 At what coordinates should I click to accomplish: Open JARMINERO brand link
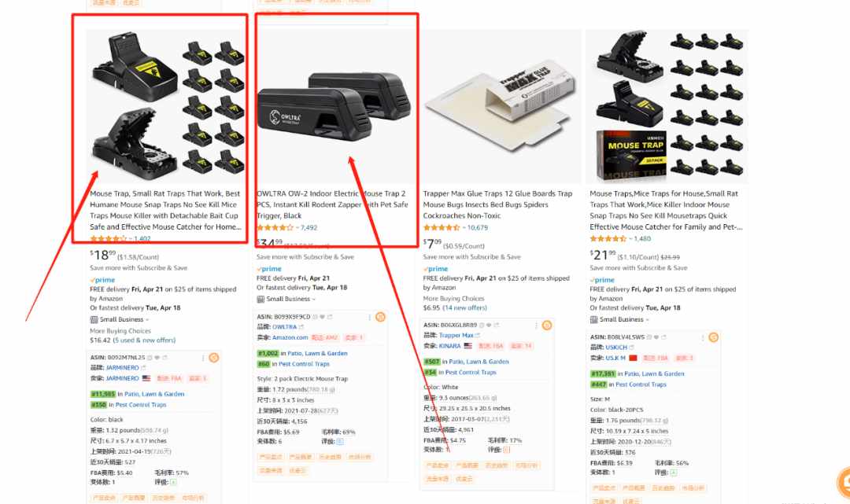123,367
